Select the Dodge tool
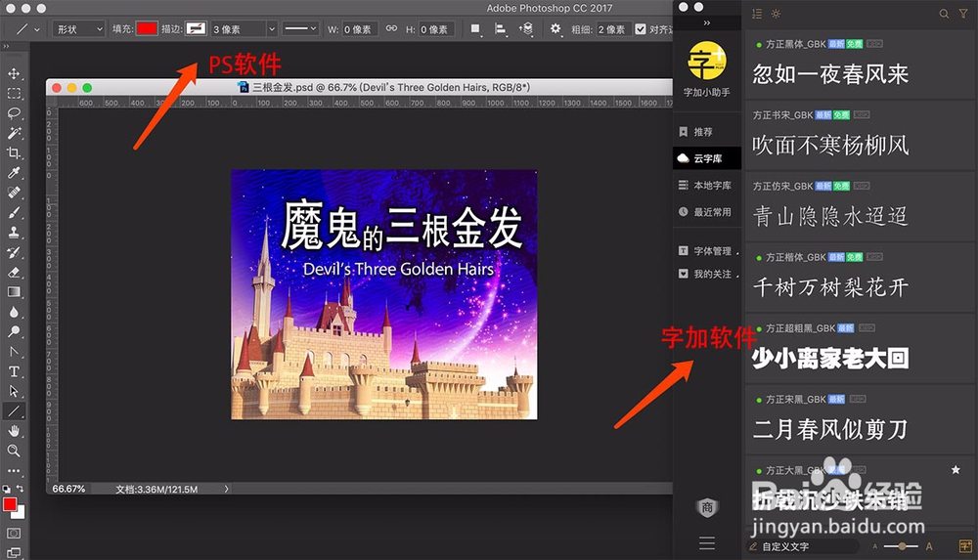The width and height of the screenshot is (978, 560). point(14,331)
